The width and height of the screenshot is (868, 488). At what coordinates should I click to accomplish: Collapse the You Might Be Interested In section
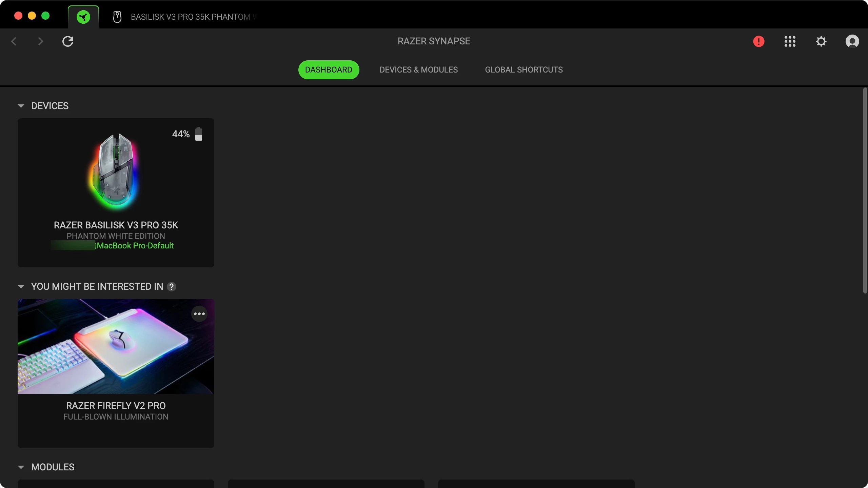point(21,287)
